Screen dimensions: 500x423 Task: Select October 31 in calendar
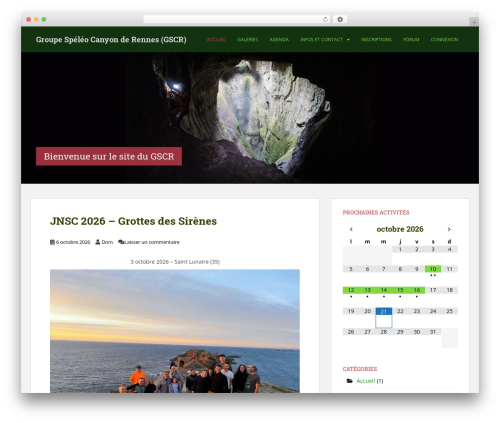pos(433,332)
